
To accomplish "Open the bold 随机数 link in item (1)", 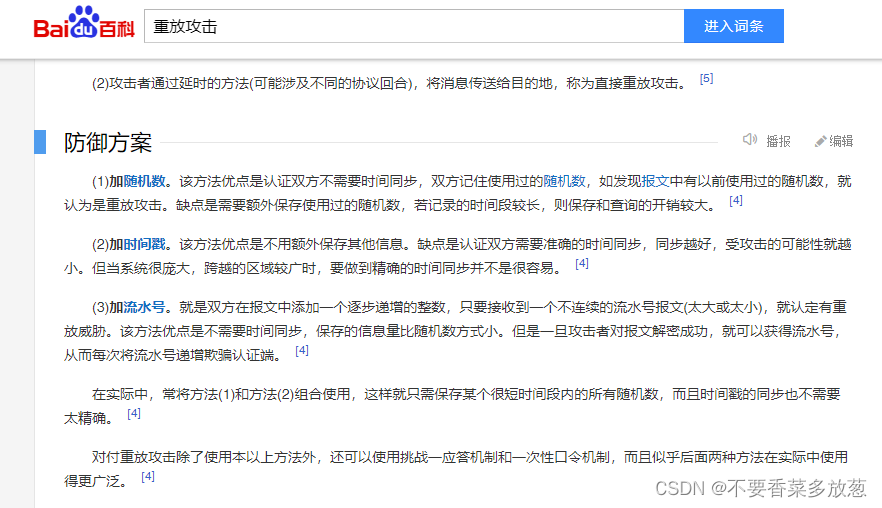I will [145, 181].
